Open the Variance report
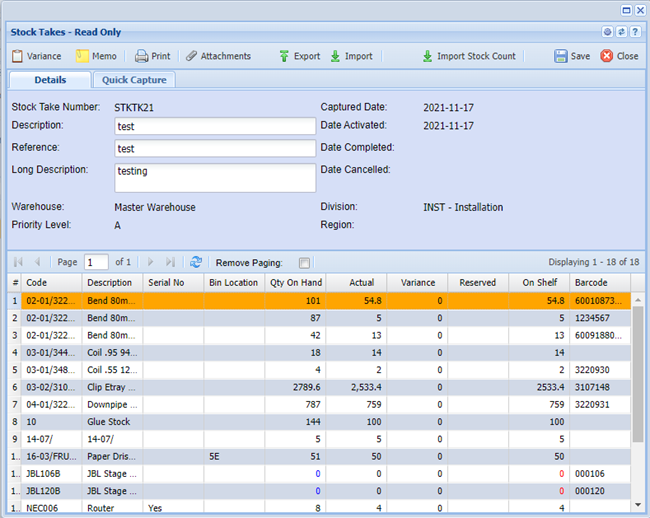 point(37,56)
